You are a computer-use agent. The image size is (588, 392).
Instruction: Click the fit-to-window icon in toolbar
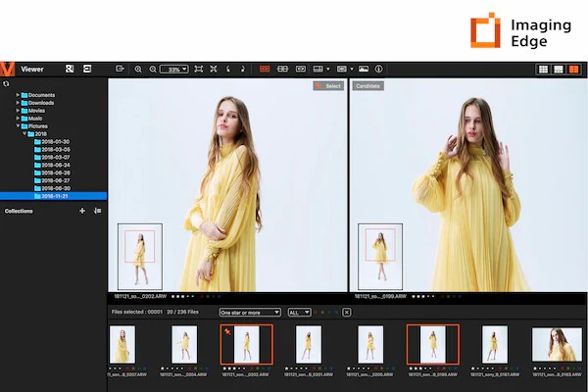(199, 69)
